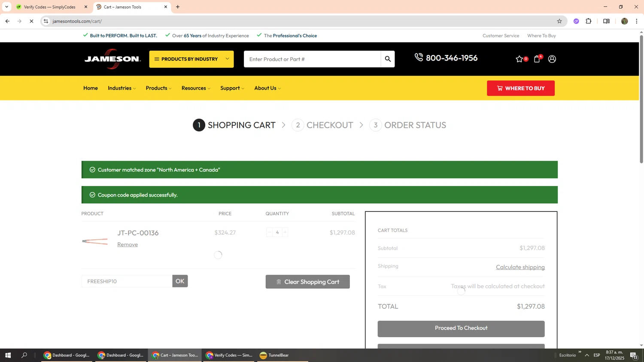Open Customer Service link
The height and width of the screenshot is (362, 644).
point(501,36)
